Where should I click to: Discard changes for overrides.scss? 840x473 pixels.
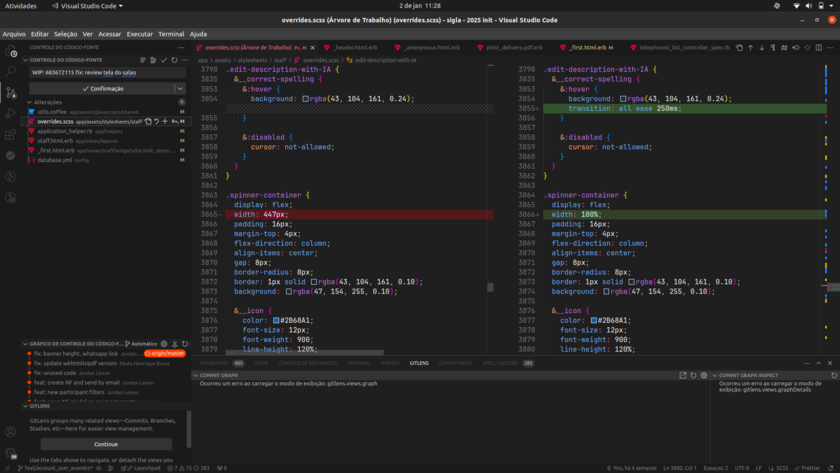(x=156, y=122)
